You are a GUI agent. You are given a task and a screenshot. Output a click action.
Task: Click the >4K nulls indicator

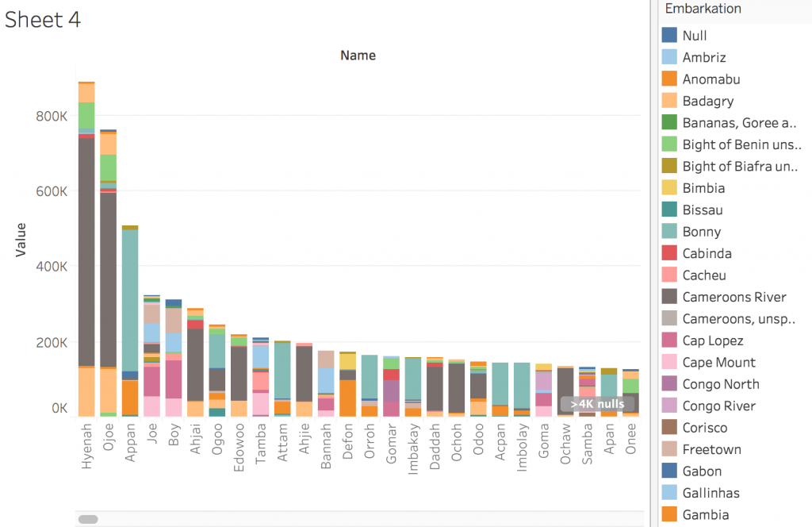[x=597, y=404]
